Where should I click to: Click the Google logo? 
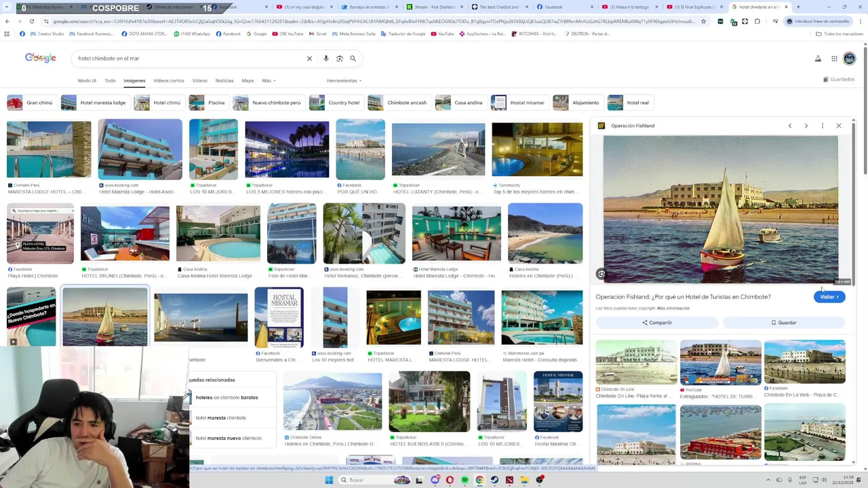coord(41,58)
